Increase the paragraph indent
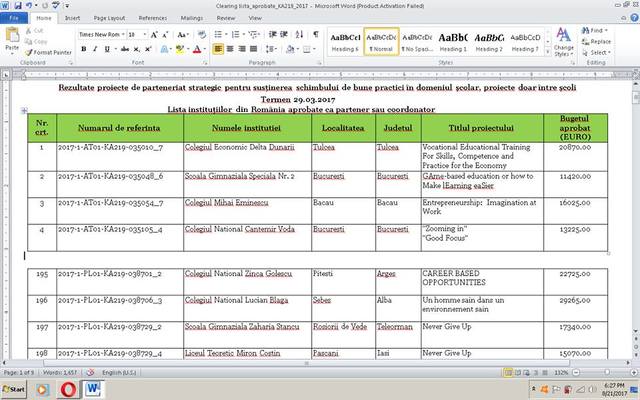 (284, 35)
